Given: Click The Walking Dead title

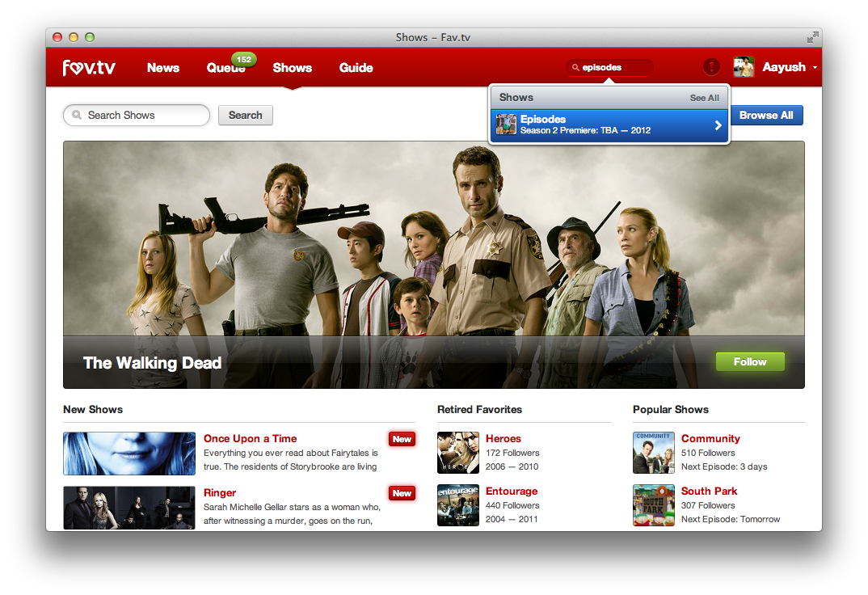Looking at the screenshot, I should click(152, 362).
